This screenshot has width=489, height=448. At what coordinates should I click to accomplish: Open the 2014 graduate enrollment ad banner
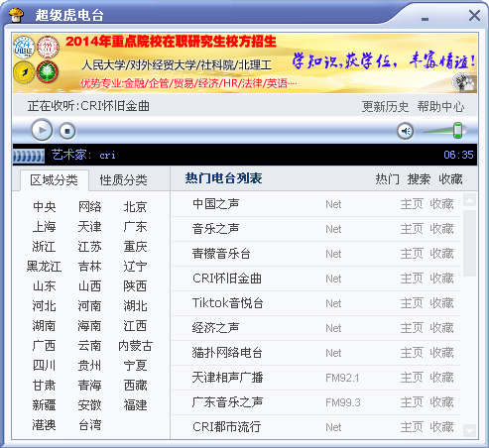click(x=245, y=62)
